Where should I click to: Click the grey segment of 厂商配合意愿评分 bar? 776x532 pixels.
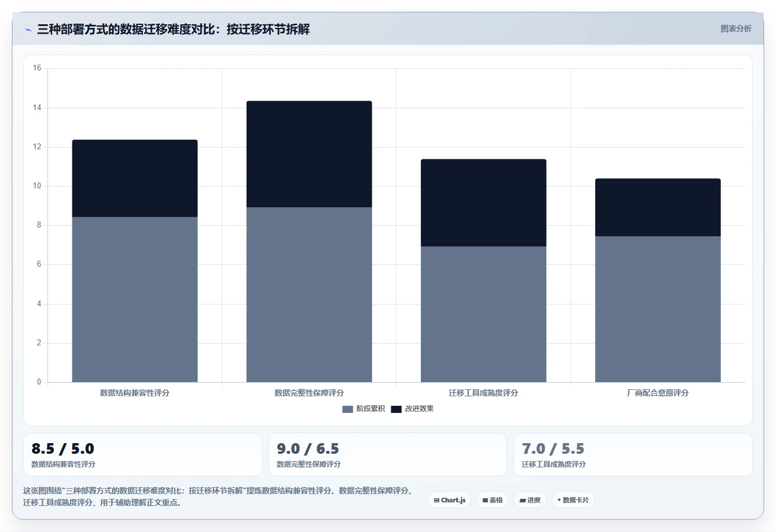click(657, 309)
